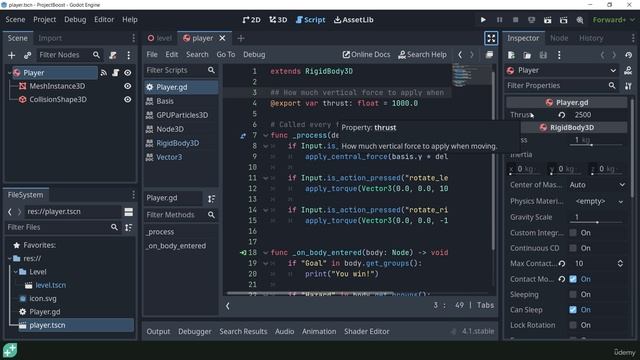
Task: Toggle visibility of MeshInstance3D node
Action: coord(128,86)
